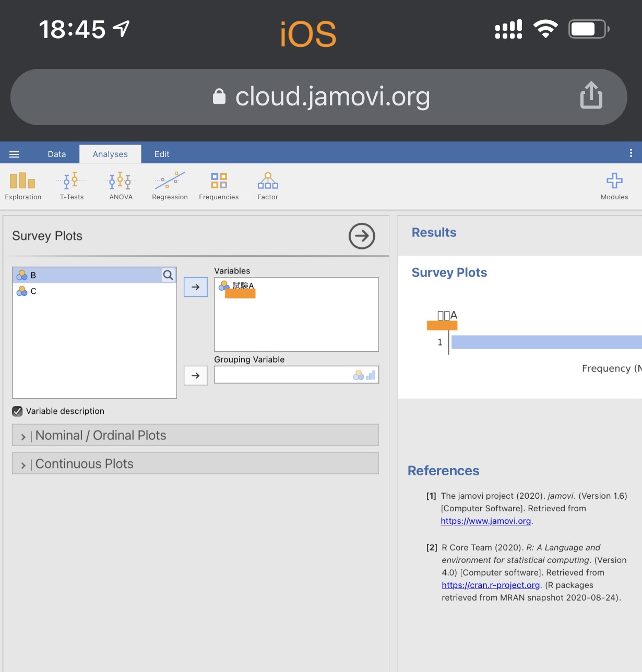Tap the cloud.jamovi.org address bar

(x=318, y=97)
